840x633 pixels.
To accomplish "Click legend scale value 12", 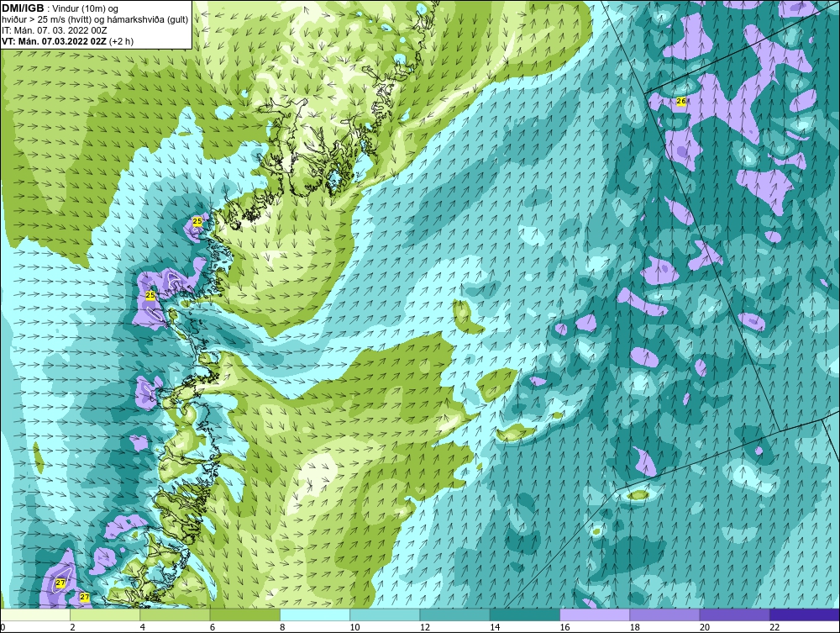I will pos(424,628).
